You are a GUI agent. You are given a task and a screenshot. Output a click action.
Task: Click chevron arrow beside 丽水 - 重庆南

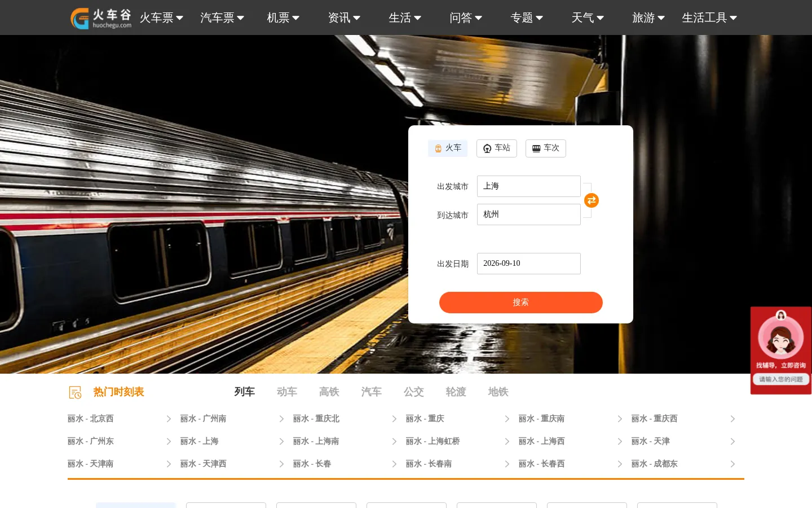pyautogui.click(x=620, y=419)
